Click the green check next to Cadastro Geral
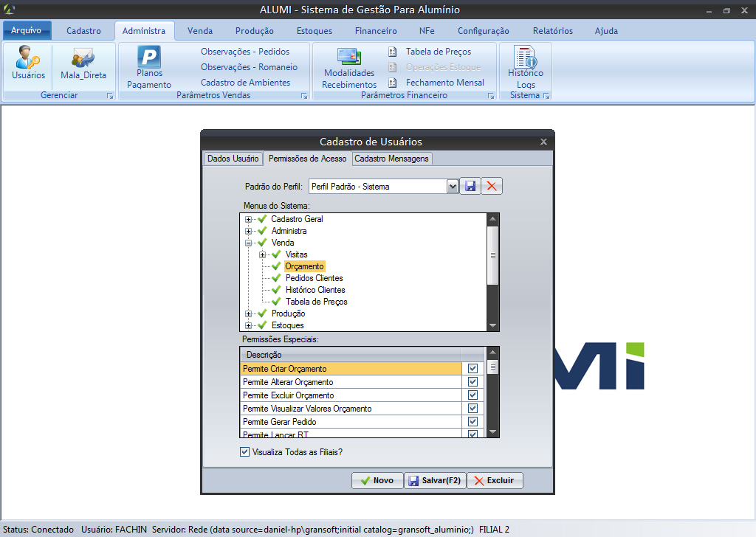Viewport: 756px width, 537px height. pyautogui.click(x=262, y=219)
